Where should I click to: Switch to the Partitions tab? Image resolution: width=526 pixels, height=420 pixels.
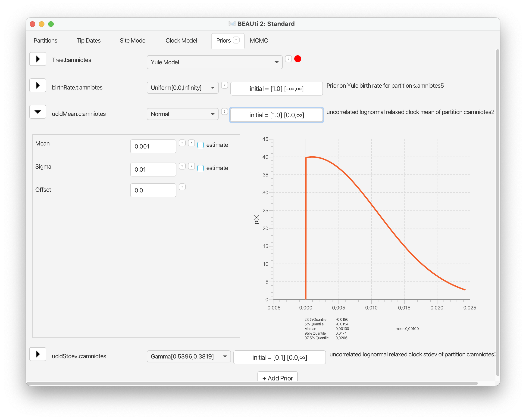(45, 40)
